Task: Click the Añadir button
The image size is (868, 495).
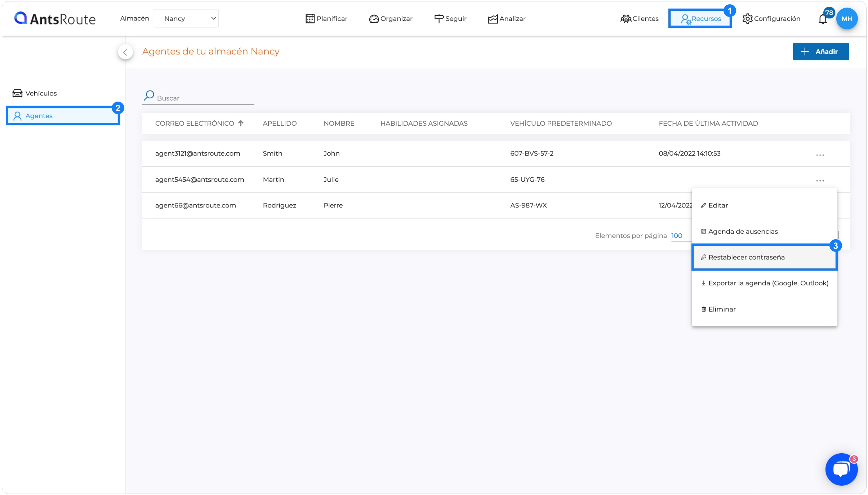Action: [820, 52]
